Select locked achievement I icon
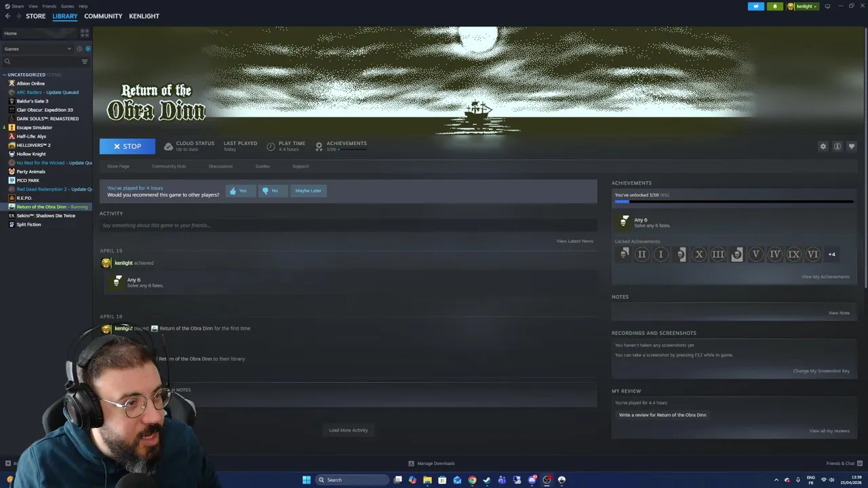Viewport: 868px width, 488px height. [x=660, y=254]
